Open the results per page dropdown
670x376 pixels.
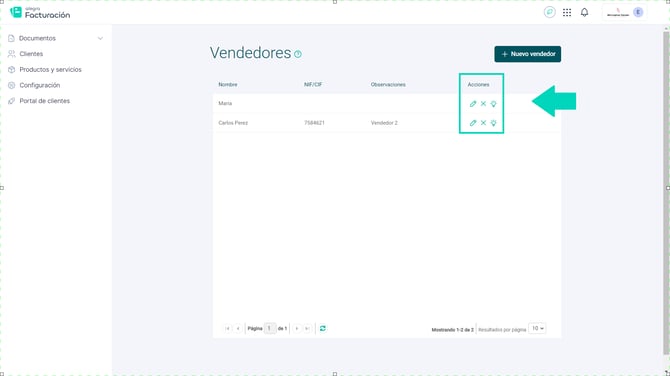click(538, 328)
